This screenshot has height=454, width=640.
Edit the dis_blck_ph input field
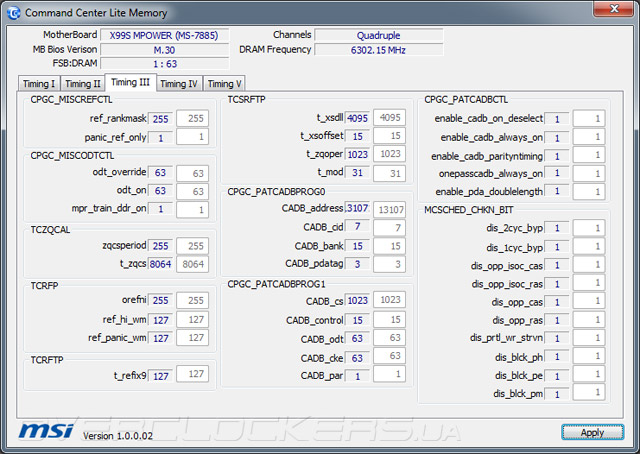(589, 356)
